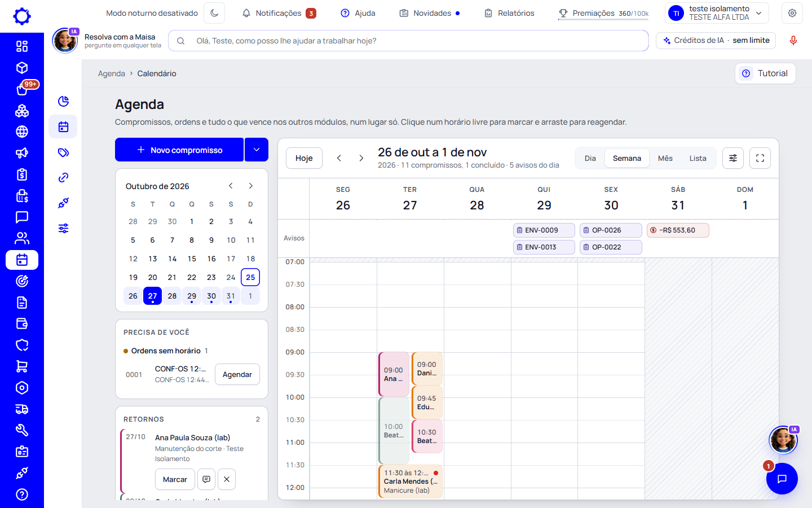Click Agendar for order 0001
The image size is (812, 508).
237,374
